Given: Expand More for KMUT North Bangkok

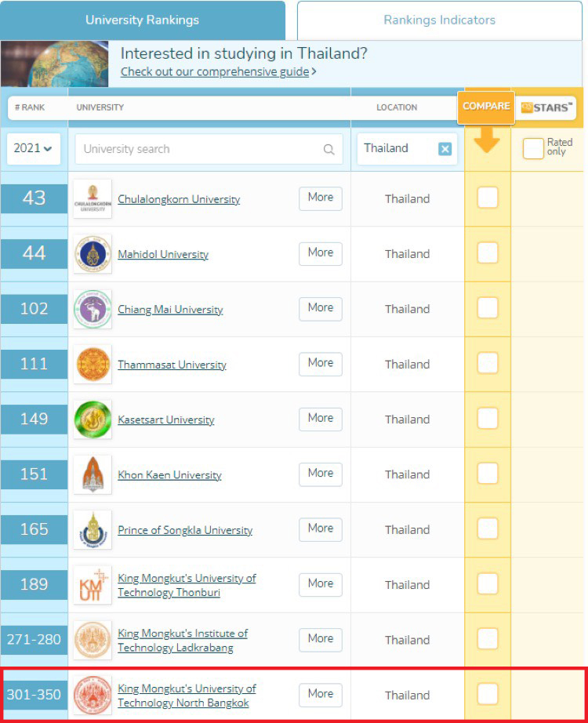Looking at the screenshot, I should (321, 695).
